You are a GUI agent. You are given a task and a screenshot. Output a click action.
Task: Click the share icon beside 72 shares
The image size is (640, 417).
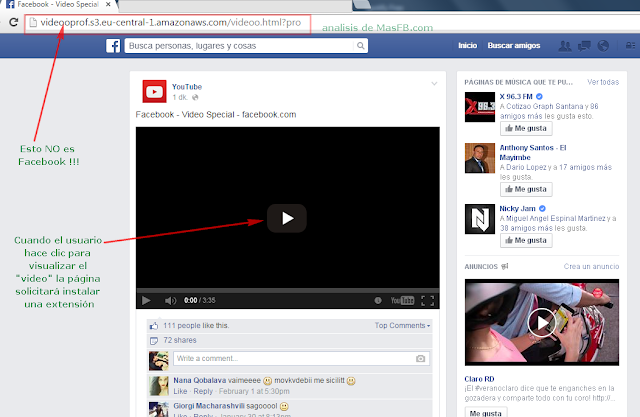click(x=154, y=340)
